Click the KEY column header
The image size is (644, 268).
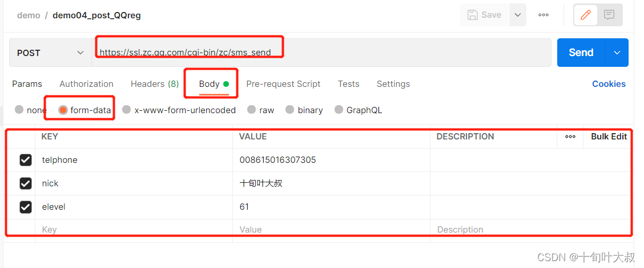pos(49,137)
